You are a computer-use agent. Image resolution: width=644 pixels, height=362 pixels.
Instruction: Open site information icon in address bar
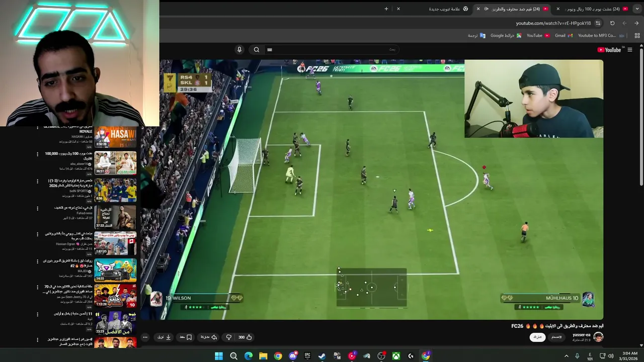598,23
